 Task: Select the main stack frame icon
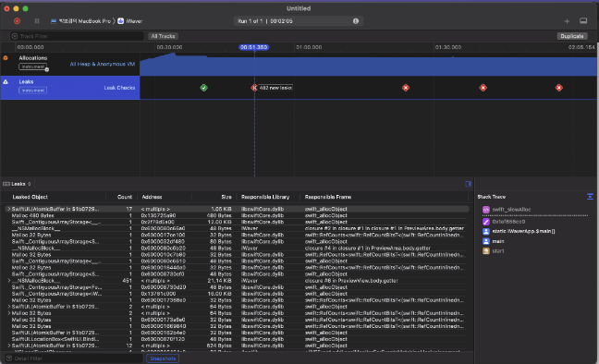[486, 241]
